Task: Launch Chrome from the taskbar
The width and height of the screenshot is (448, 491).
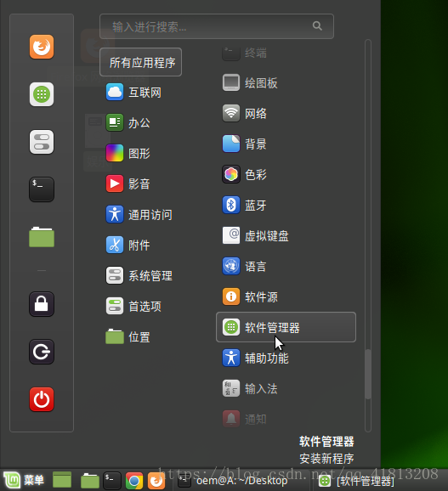Action: point(134,481)
